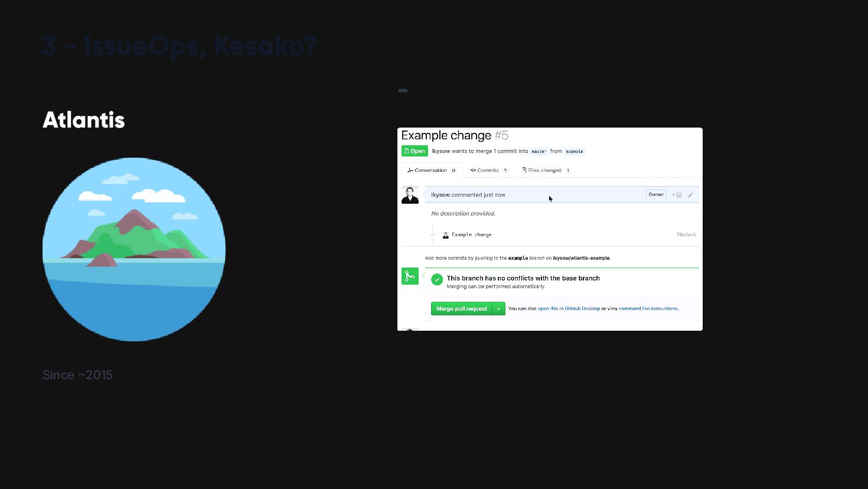This screenshot has height=489, width=868.
Task: Open the Conversation tab
Action: coord(432,170)
